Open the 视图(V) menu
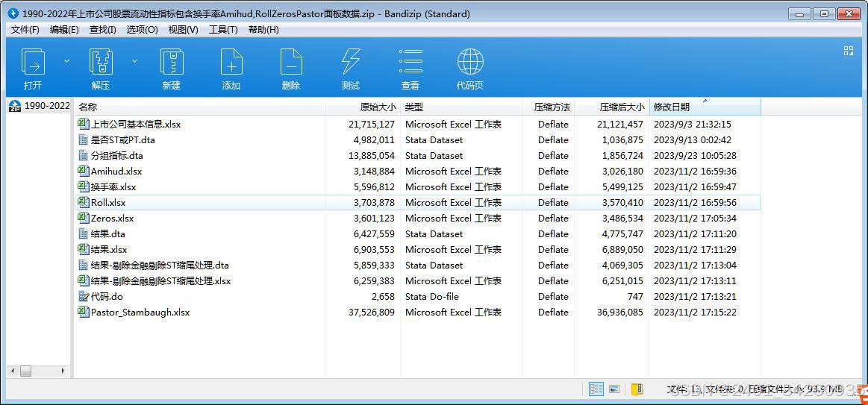This screenshot has width=868, height=405. tap(184, 30)
